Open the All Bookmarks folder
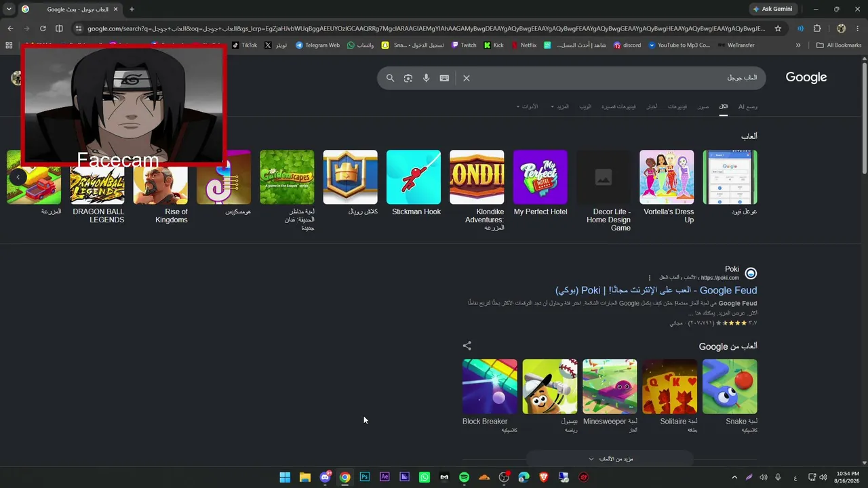 [x=839, y=45]
